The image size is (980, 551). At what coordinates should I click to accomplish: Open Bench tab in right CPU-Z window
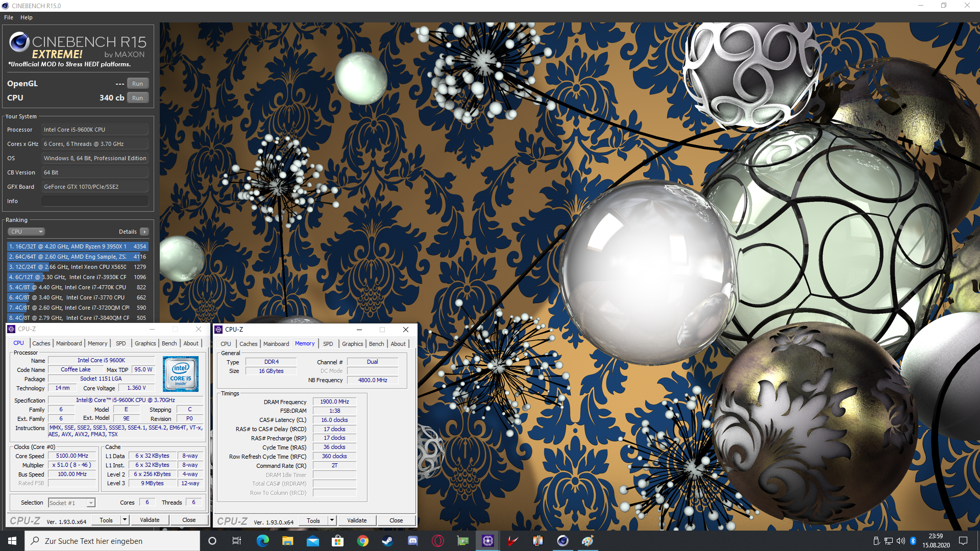(377, 344)
